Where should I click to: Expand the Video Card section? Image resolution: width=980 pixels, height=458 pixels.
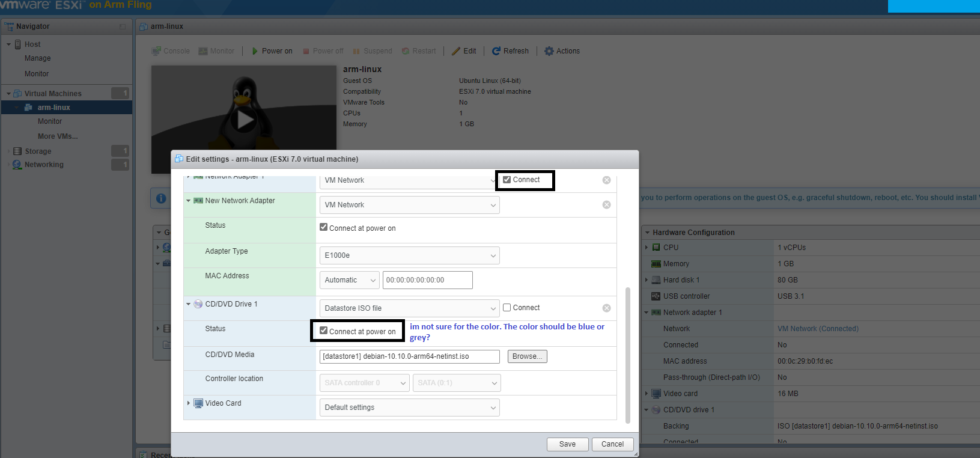point(188,403)
